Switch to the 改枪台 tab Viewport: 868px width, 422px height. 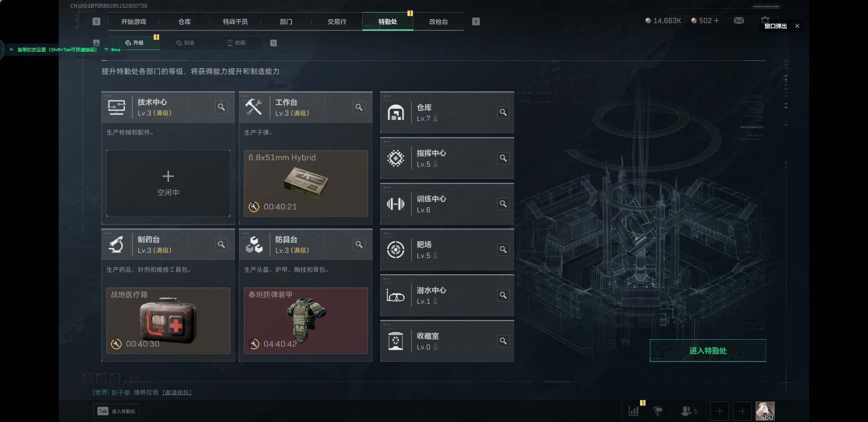point(438,22)
